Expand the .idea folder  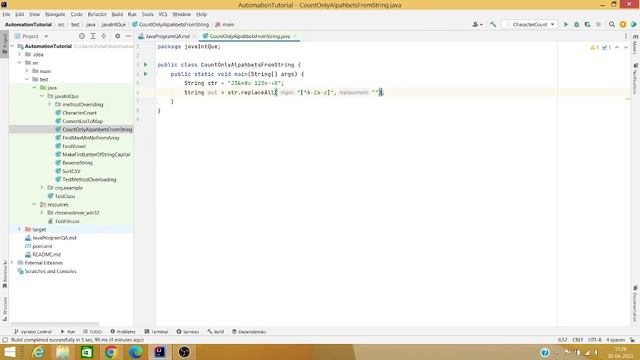20,54
